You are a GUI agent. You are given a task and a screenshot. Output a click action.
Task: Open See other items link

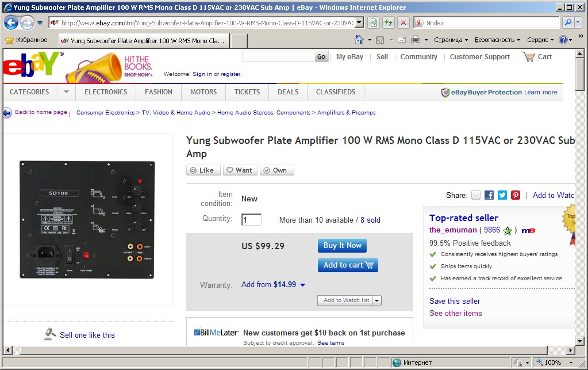pyautogui.click(x=456, y=314)
